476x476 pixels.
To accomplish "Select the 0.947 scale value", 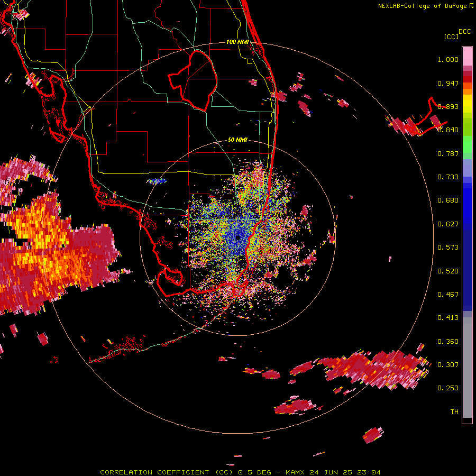I will 448,83.
